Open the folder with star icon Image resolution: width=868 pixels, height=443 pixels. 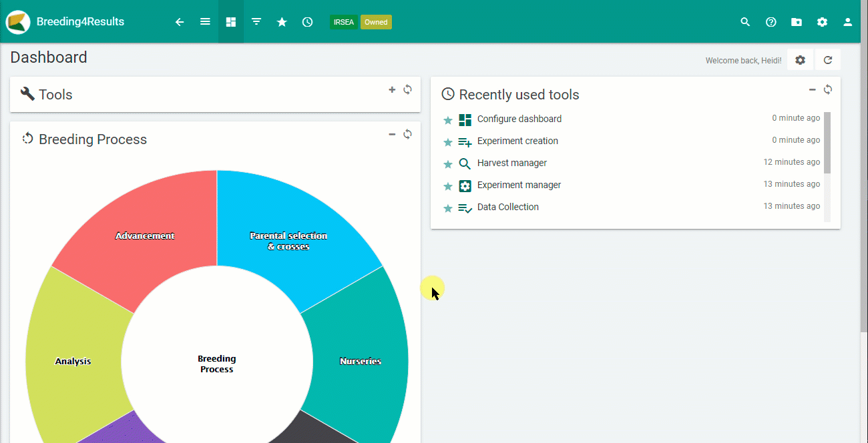[797, 22]
